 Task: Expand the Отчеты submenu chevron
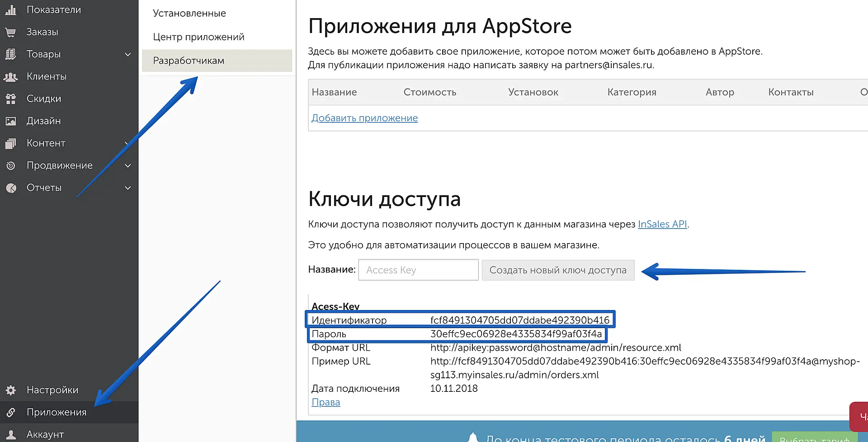point(128,188)
